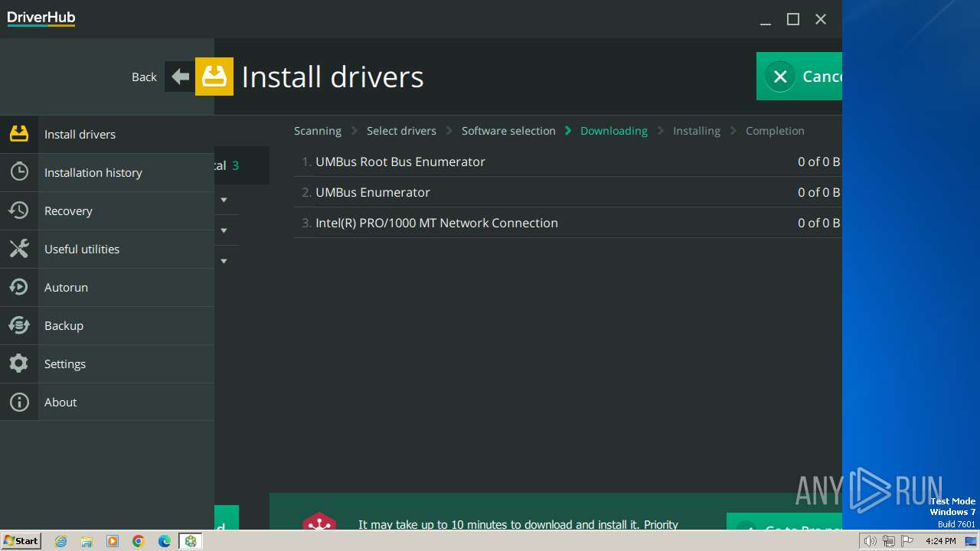The height and width of the screenshot is (551, 980).
Task: Select Intel(R) PRO/1000 MT Network Connection row
Action: [x=568, y=223]
